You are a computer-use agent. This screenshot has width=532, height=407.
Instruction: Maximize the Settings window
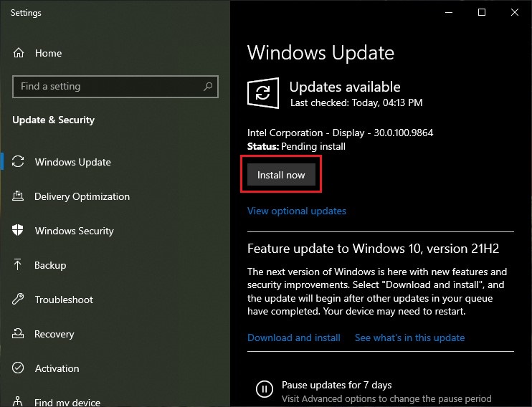(482, 13)
